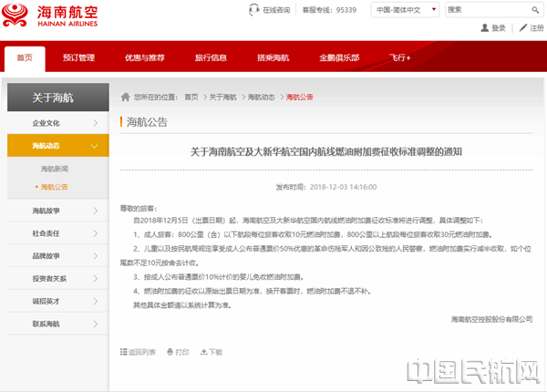
Task: Open online consultation headset icon
Action: tap(254, 9)
